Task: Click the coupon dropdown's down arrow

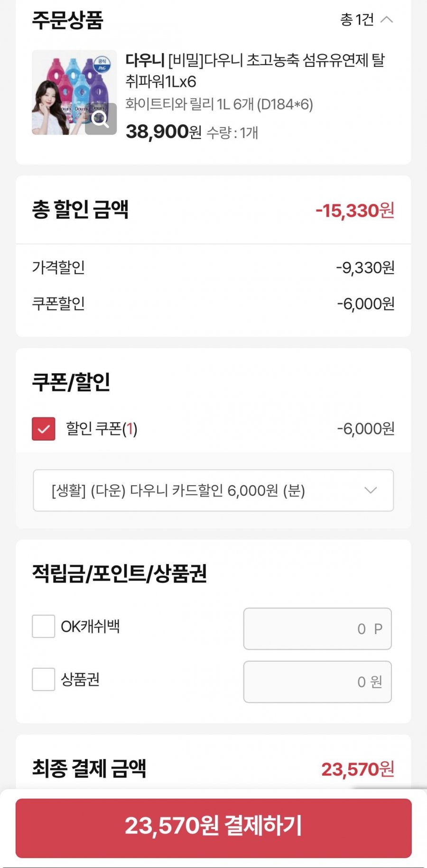Action: (371, 490)
